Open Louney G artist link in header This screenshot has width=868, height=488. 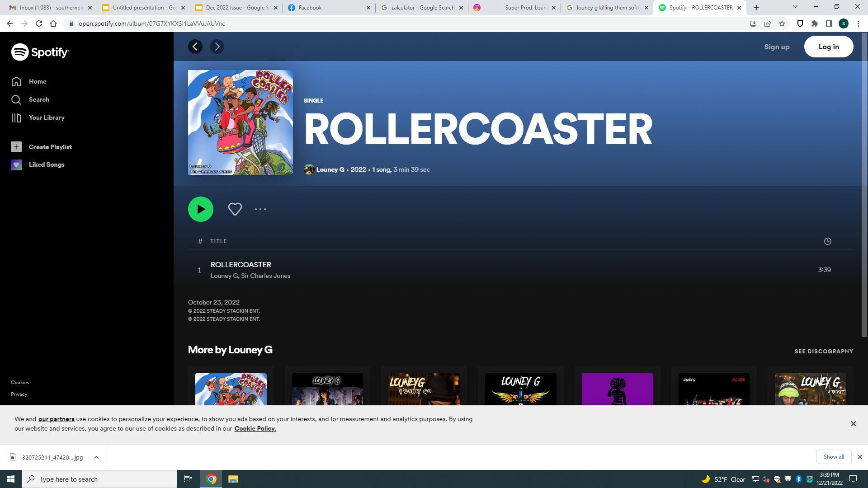tap(330, 169)
